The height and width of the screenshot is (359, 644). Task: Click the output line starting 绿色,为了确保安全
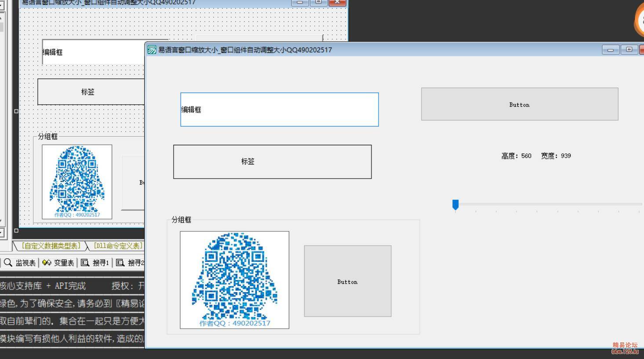click(x=72, y=304)
